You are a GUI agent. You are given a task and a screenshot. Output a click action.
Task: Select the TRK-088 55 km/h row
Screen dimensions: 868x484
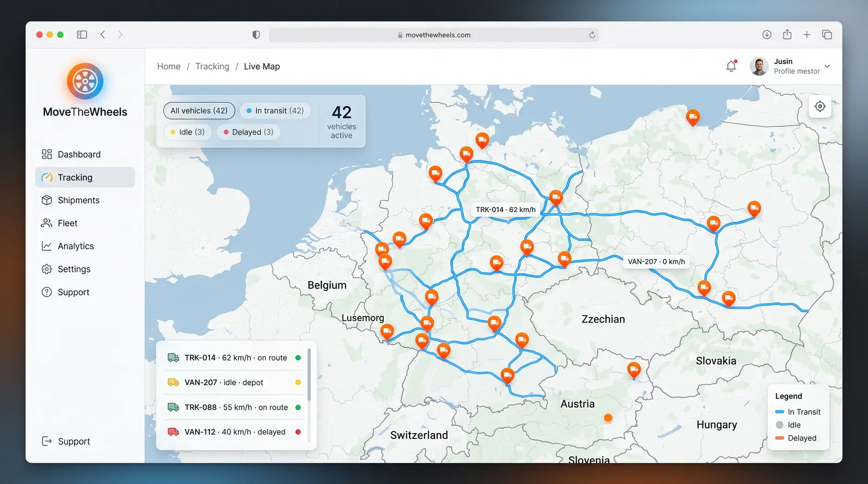pyautogui.click(x=234, y=407)
